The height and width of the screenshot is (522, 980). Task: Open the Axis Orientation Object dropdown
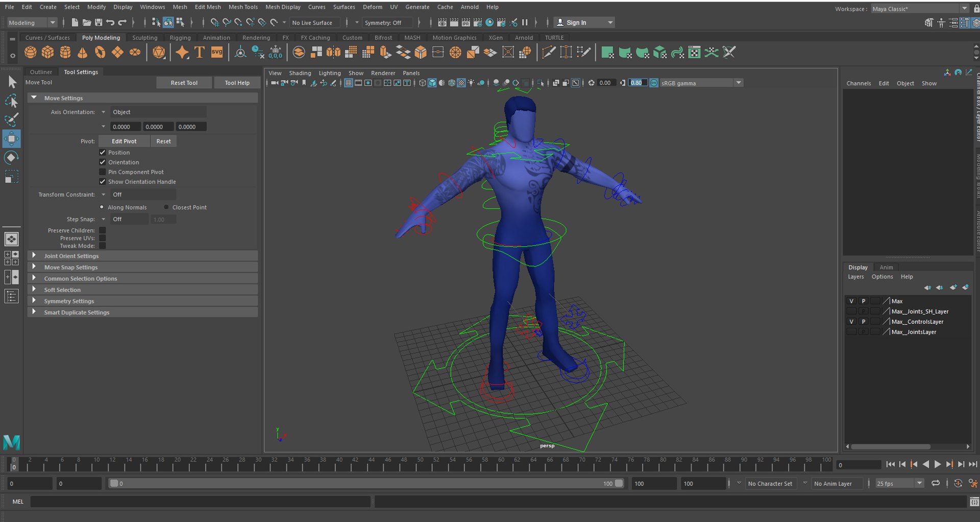click(x=158, y=112)
